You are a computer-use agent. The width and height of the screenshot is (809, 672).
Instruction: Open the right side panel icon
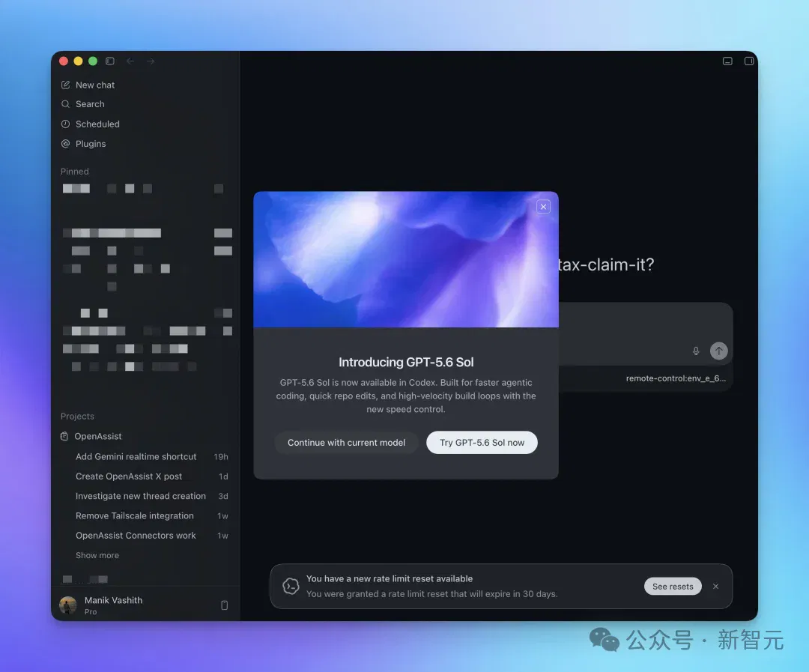748,61
